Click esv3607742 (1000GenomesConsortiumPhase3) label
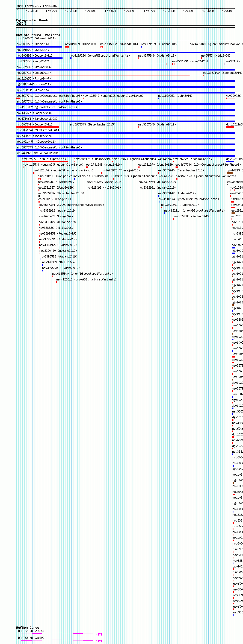 point(49,102)
